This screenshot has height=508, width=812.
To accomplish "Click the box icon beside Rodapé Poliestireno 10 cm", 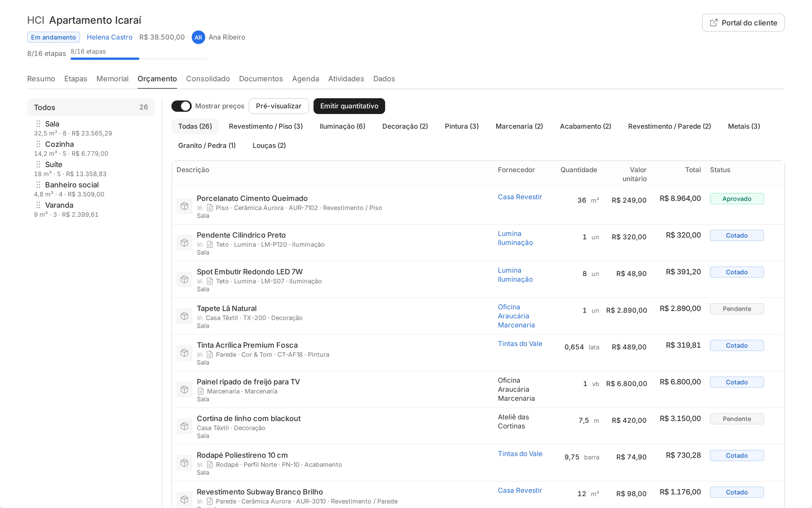I will [x=184, y=463].
